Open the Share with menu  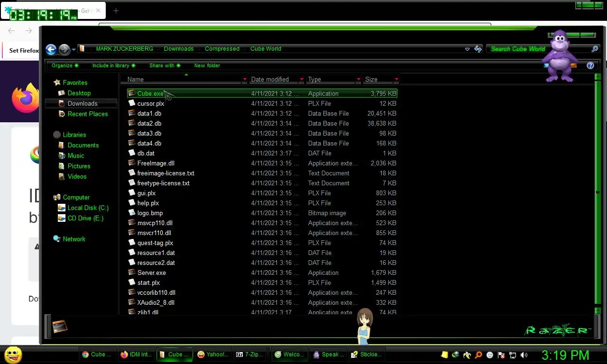tap(165, 65)
